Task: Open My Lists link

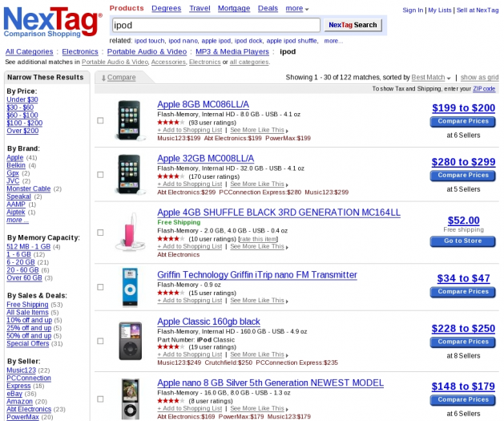Action: tap(439, 10)
